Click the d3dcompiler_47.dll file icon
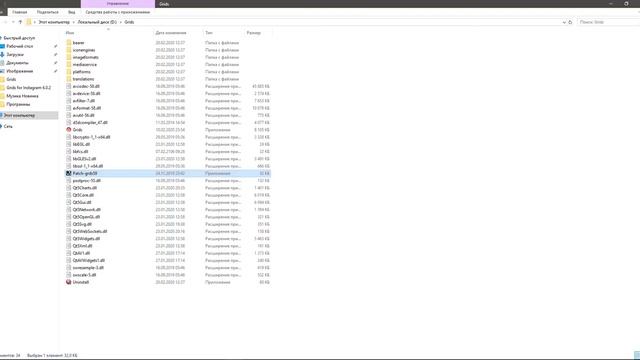Viewport: 640px width, 360px height. tap(69, 122)
